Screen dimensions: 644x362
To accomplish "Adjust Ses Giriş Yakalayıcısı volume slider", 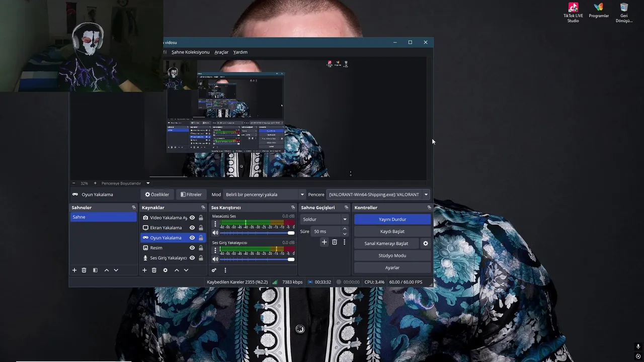I will click(257, 259).
